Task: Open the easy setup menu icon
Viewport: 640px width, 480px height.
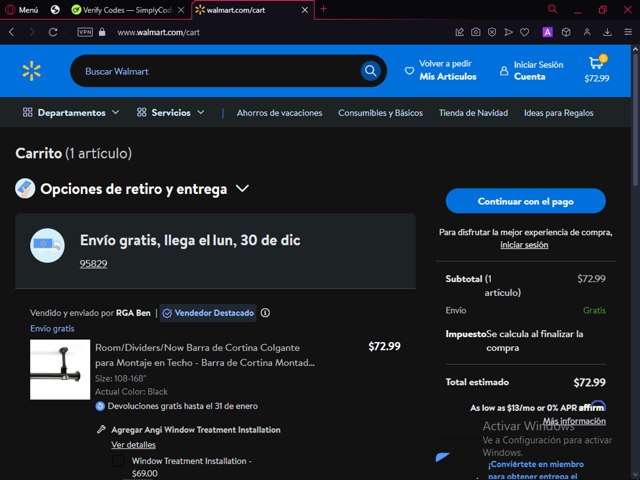Action: (x=628, y=32)
